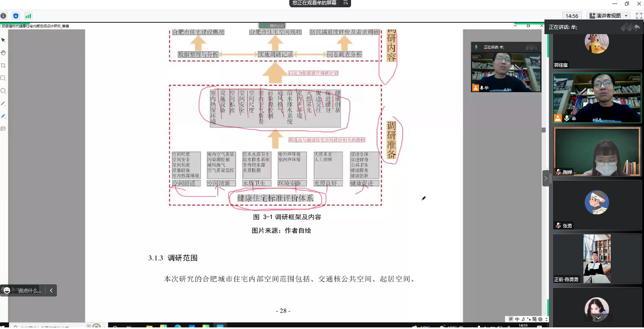Select the arrow pointer tool
The width and height of the screenshot is (644, 329).
coord(3,40)
